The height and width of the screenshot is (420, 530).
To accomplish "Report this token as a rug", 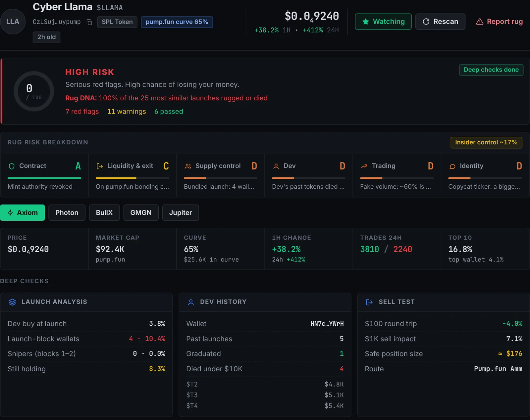I will click(x=499, y=22).
